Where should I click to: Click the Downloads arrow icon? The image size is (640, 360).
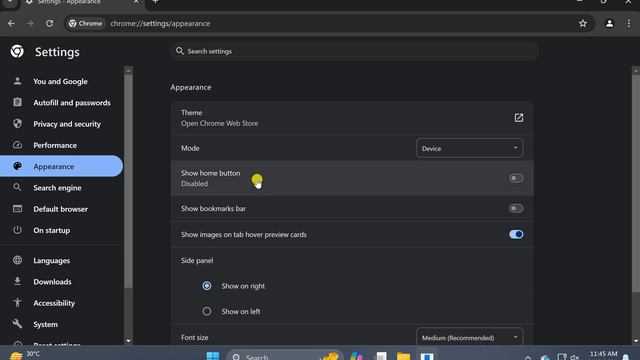point(17,281)
